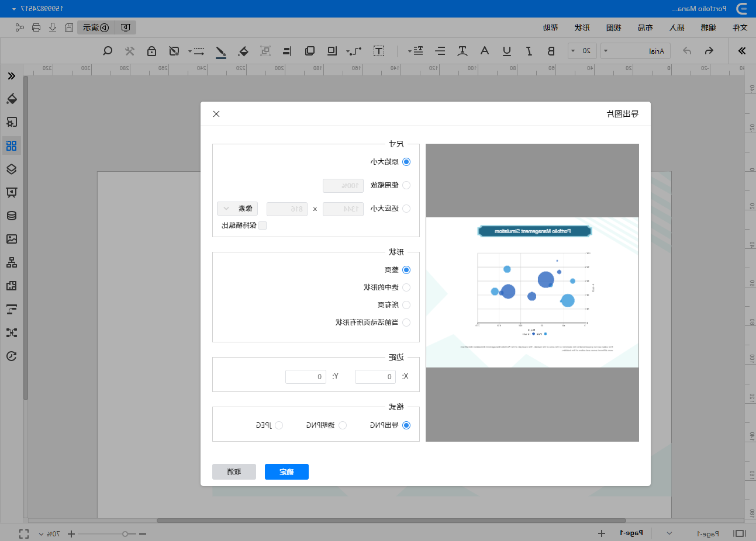This screenshot has width=756, height=541.
Task: Open the 70% zoom level dropdown
Action: [49, 533]
